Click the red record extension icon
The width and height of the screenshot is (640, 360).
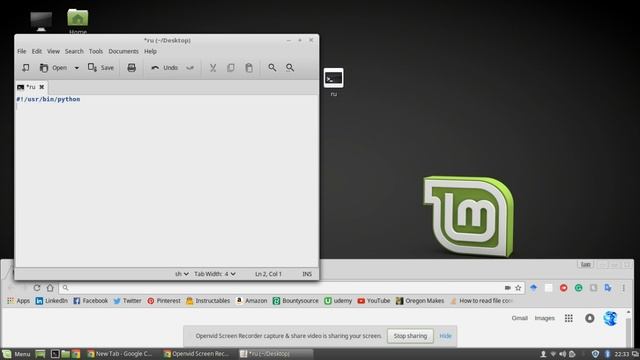click(x=564, y=288)
